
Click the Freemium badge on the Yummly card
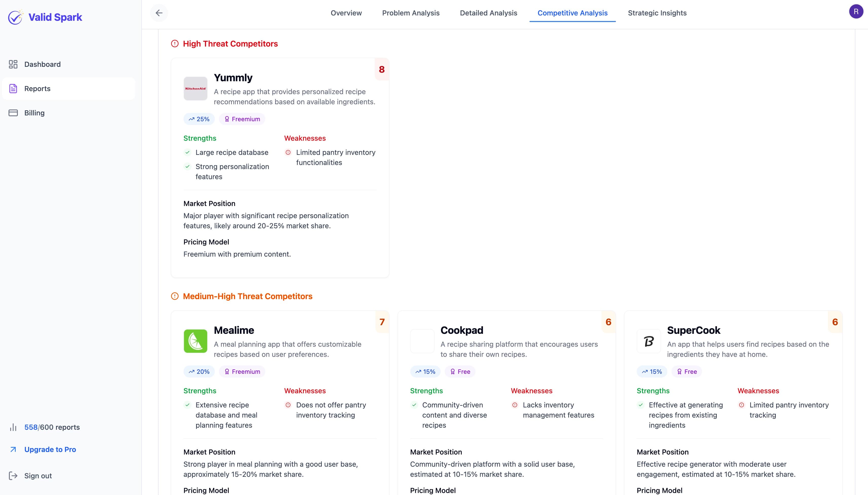click(x=242, y=119)
